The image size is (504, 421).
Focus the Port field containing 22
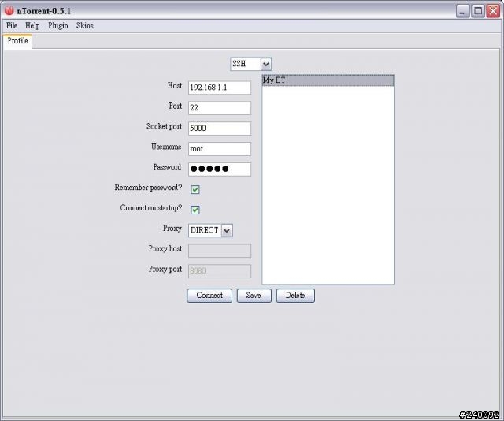pyautogui.click(x=220, y=108)
